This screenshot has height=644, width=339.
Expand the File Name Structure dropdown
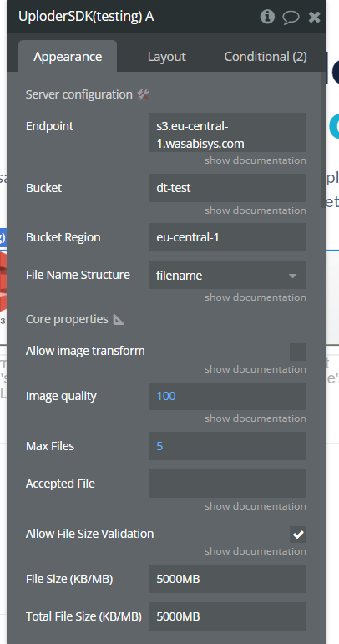[x=227, y=275]
